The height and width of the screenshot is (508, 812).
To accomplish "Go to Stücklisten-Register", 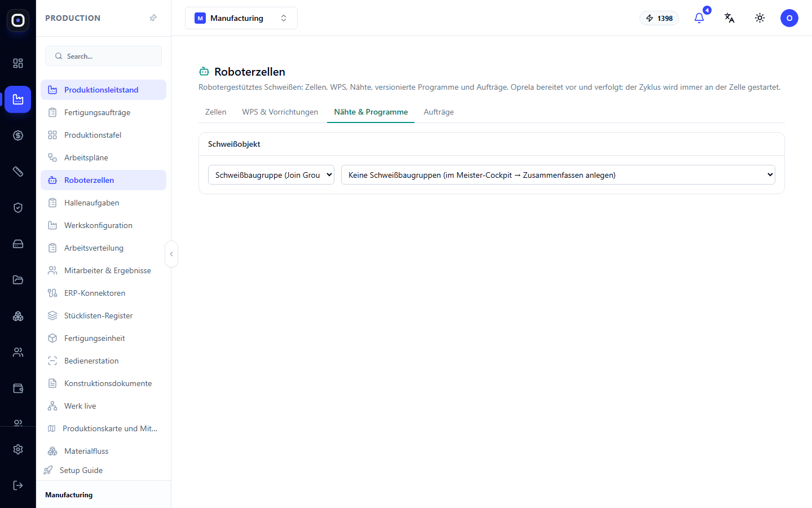I will tap(104, 316).
